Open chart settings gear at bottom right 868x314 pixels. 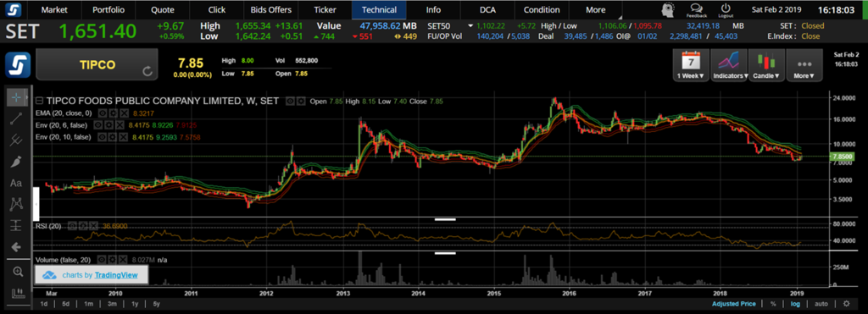pyautogui.click(x=847, y=304)
